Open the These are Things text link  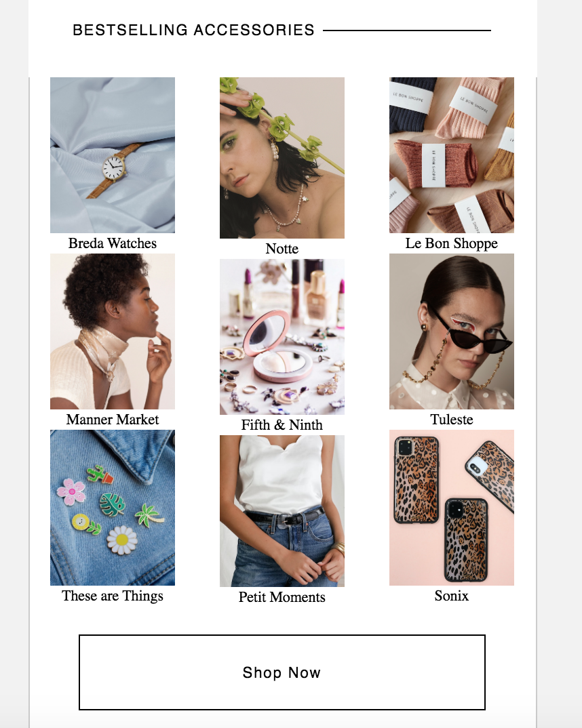tap(113, 596)
